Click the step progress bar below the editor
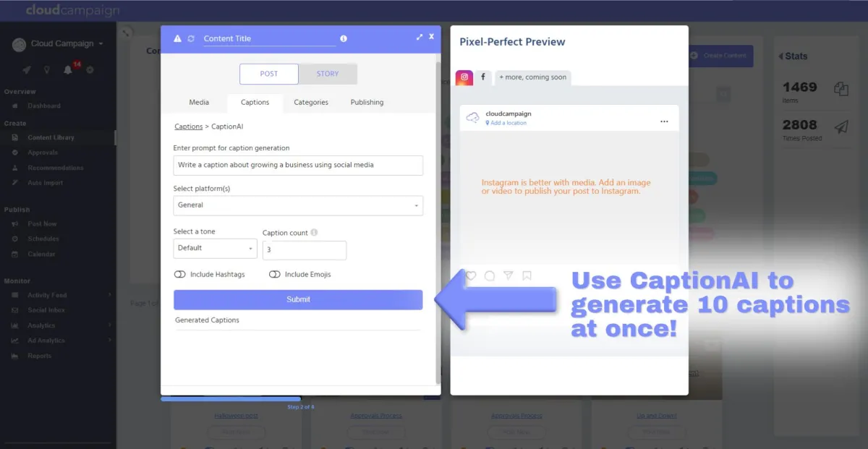 coord(231,398)
